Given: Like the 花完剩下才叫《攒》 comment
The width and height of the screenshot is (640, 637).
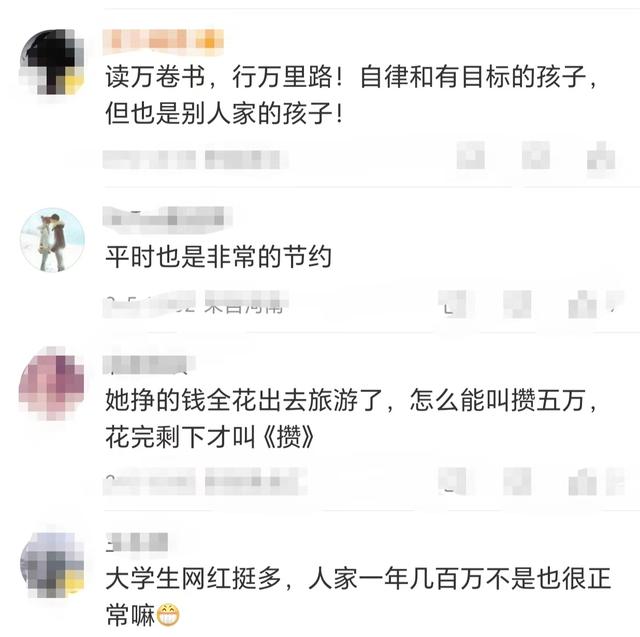Looking at the screenshot, I should click(583, 482).
